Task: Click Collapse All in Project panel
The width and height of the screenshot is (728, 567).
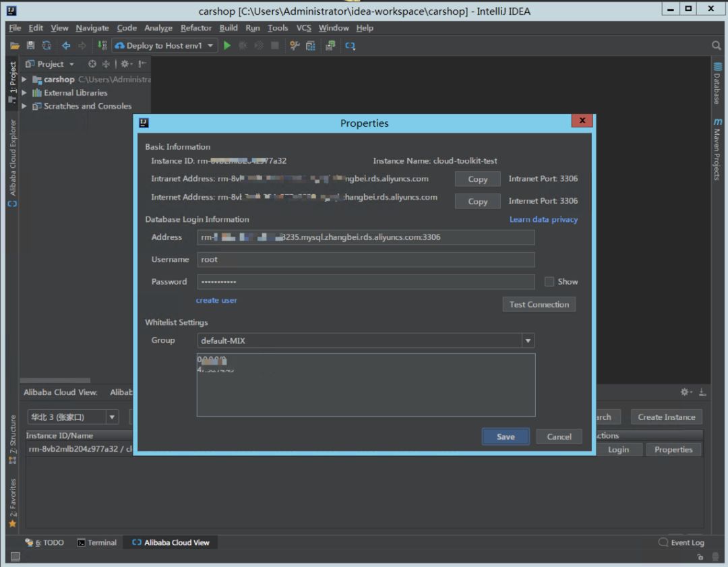Action: pos(106,64)
